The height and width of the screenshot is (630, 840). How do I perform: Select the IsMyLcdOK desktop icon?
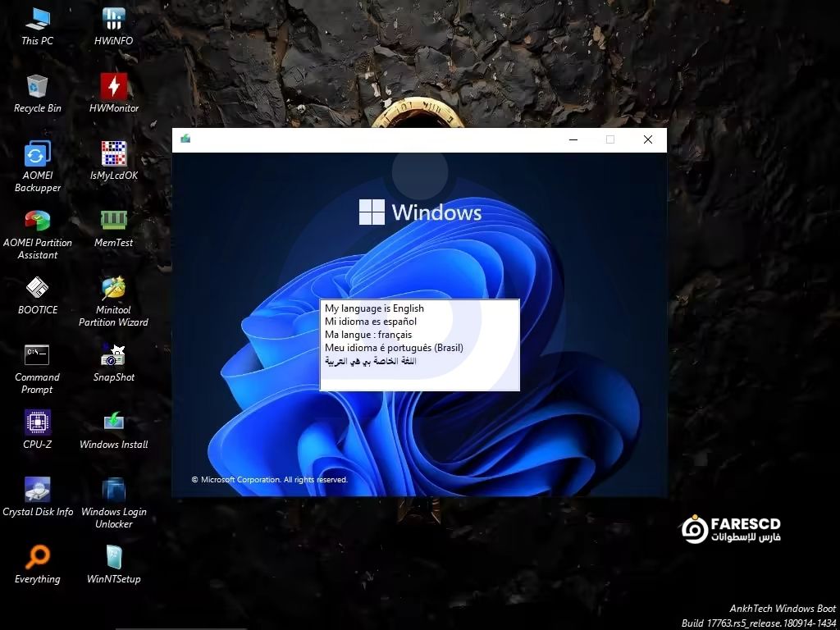pos(113,153)
